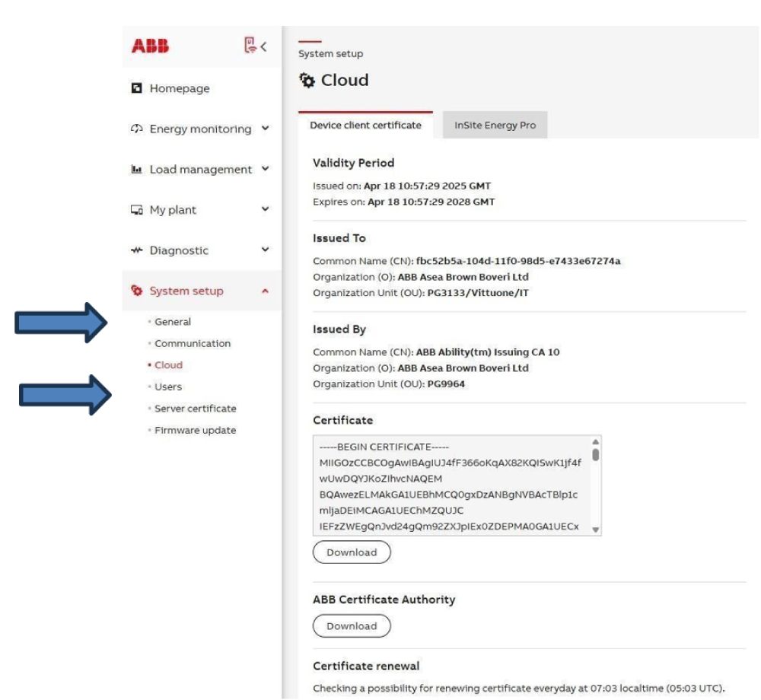Screen dimensions: 761x700
Task: Expand the My plant menu chevron
Action: pyautogui.click(x=265, y=209)
